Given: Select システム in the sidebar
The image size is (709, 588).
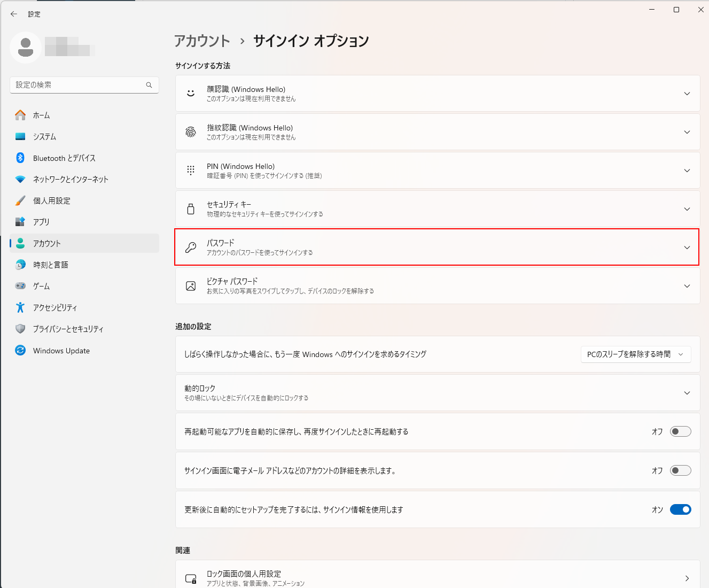Looking at the screenshot, I should click(84, 136).
